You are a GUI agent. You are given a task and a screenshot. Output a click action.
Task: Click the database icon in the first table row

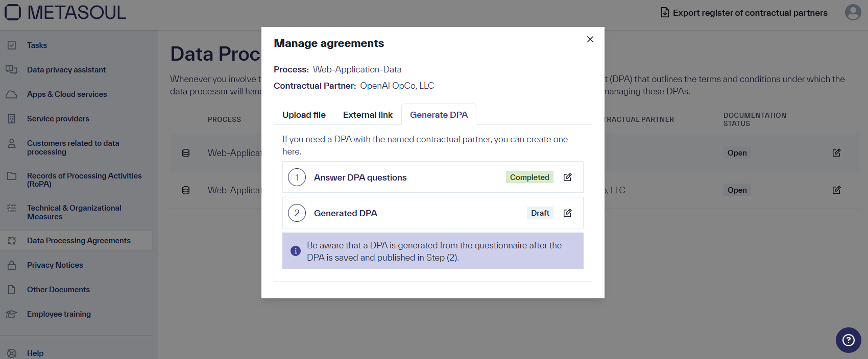[x=186, y=153]
